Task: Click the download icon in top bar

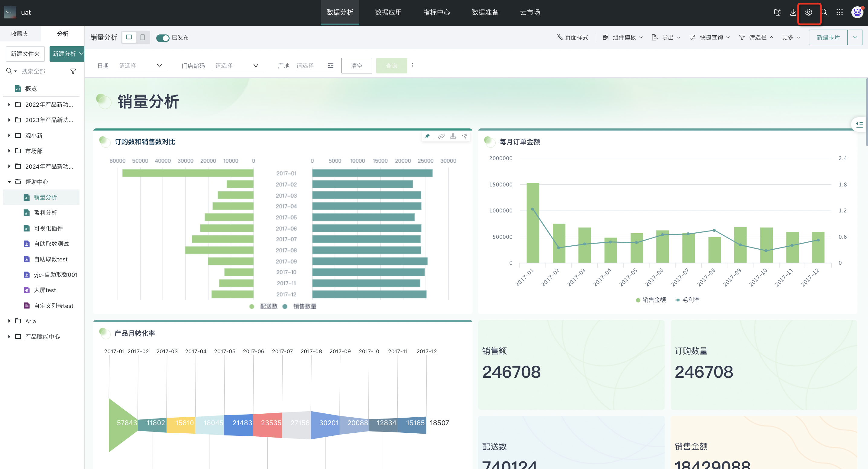Action: pyautogui.click(x=793, y=12)
